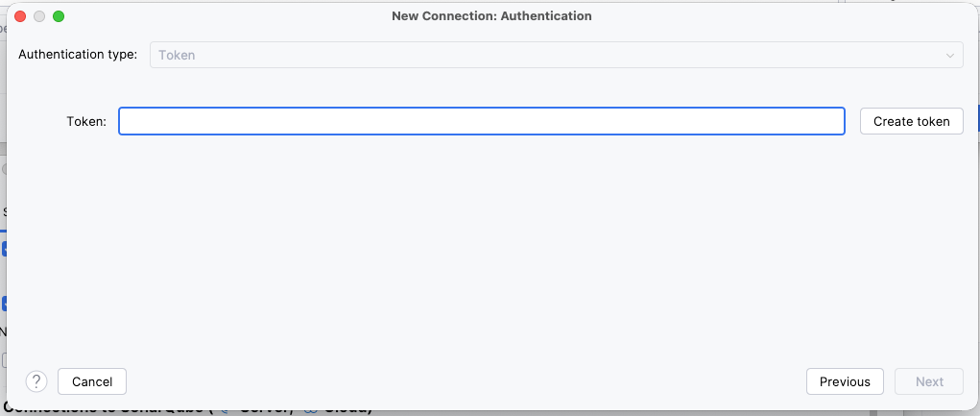Toggle the upper checked checkbox behind the dialog
This screenshot has height=416, width=980.
pos(4,249)
